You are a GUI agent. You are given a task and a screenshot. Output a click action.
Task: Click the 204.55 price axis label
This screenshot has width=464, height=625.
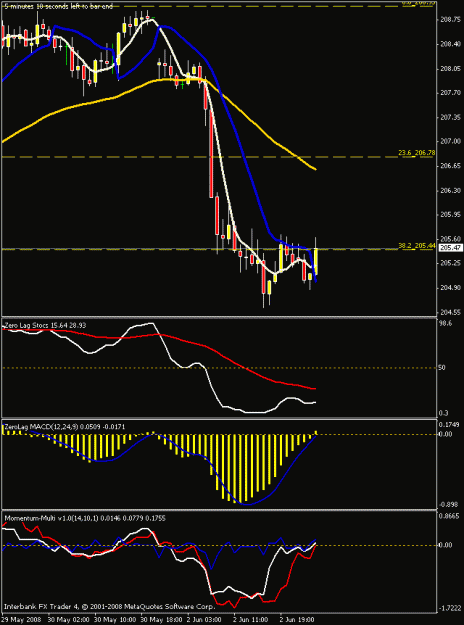450,312
